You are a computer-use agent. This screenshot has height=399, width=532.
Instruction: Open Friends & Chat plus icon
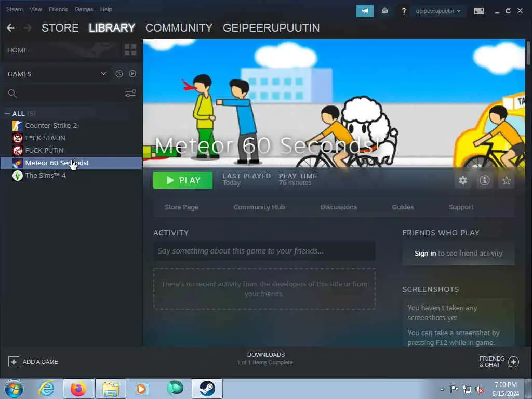click(513, 362)
